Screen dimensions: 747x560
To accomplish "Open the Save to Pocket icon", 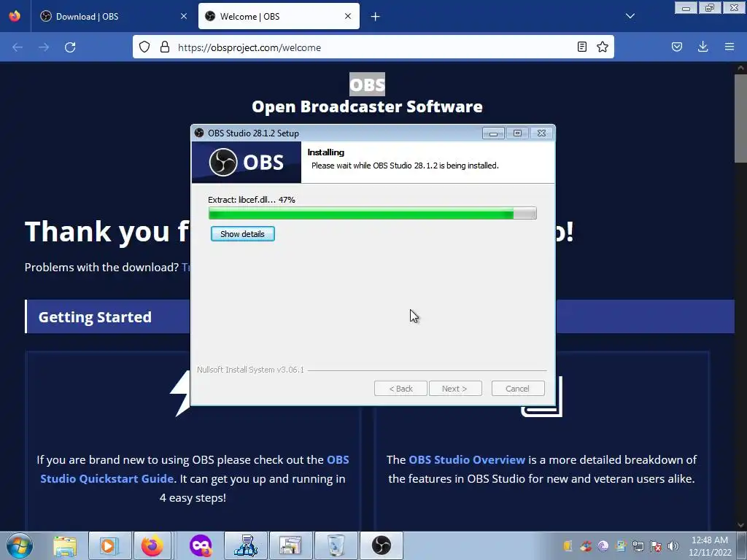I will click(x=676, y=47).
